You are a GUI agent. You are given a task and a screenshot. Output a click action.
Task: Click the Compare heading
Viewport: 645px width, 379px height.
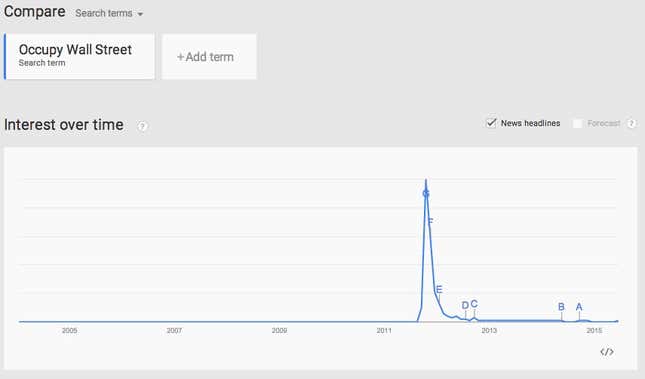[35, 12]
